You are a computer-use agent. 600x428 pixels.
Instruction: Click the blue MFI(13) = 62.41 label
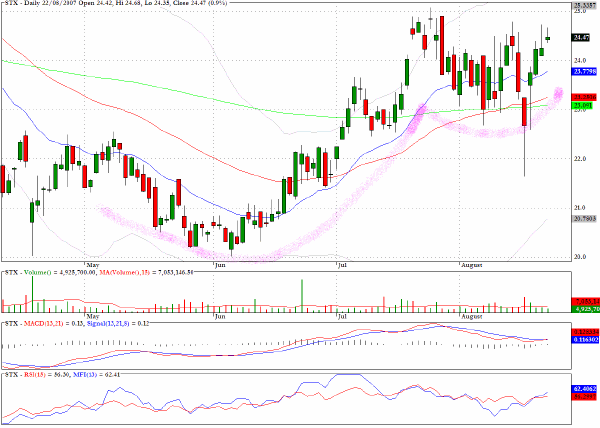(96, 375)
